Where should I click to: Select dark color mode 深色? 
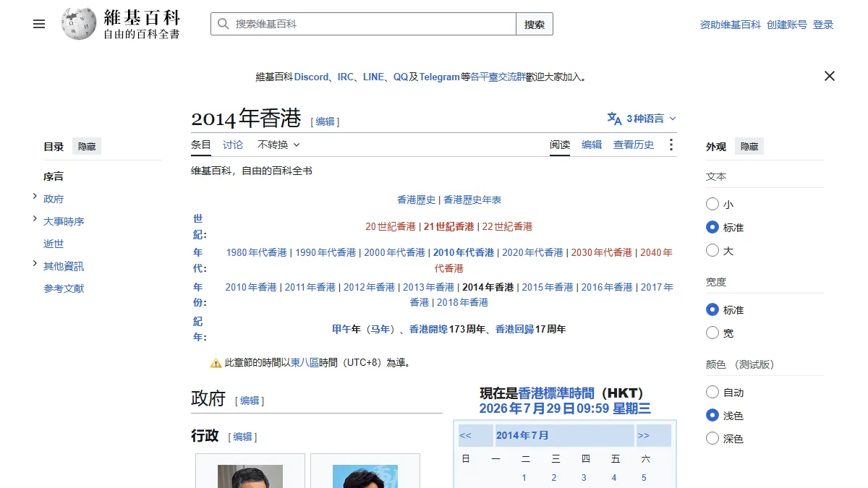712,438
